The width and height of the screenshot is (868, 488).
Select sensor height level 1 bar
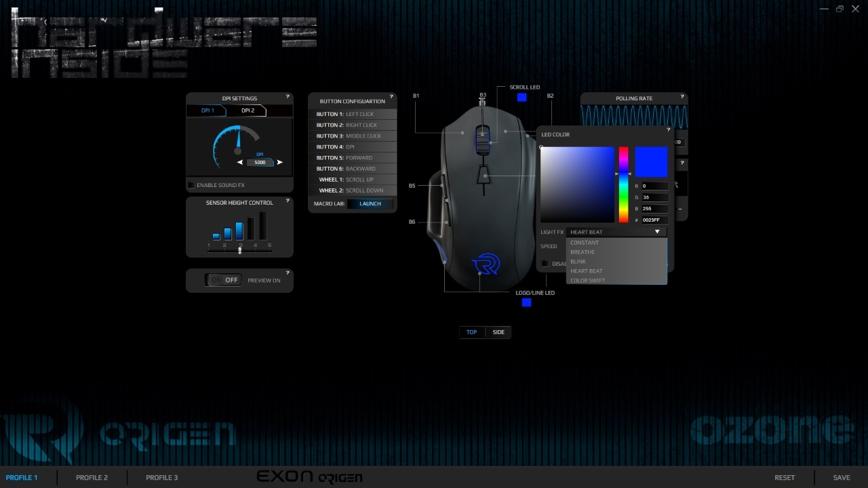point(216,237)
